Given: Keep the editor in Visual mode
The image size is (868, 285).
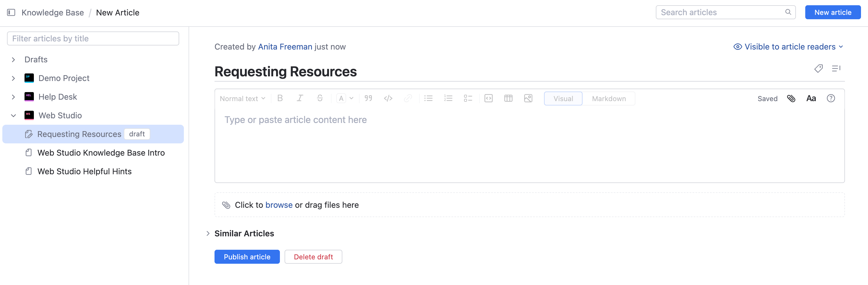Looking at the screenshot, I should 563,98.
